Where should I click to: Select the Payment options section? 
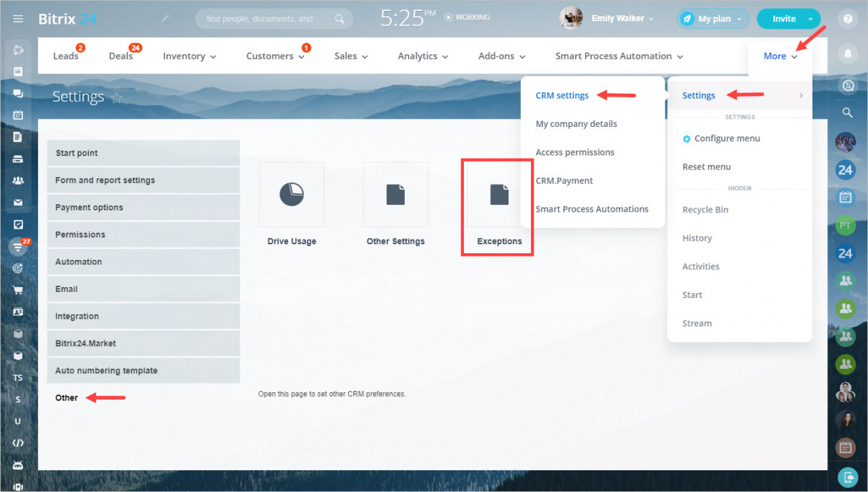point(143,208)
